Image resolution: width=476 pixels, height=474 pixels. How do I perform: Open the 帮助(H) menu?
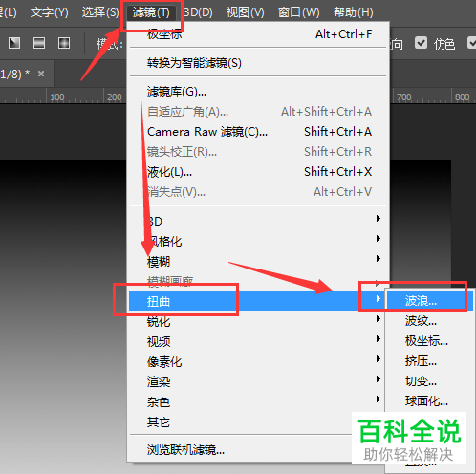[x=354, y=12]
